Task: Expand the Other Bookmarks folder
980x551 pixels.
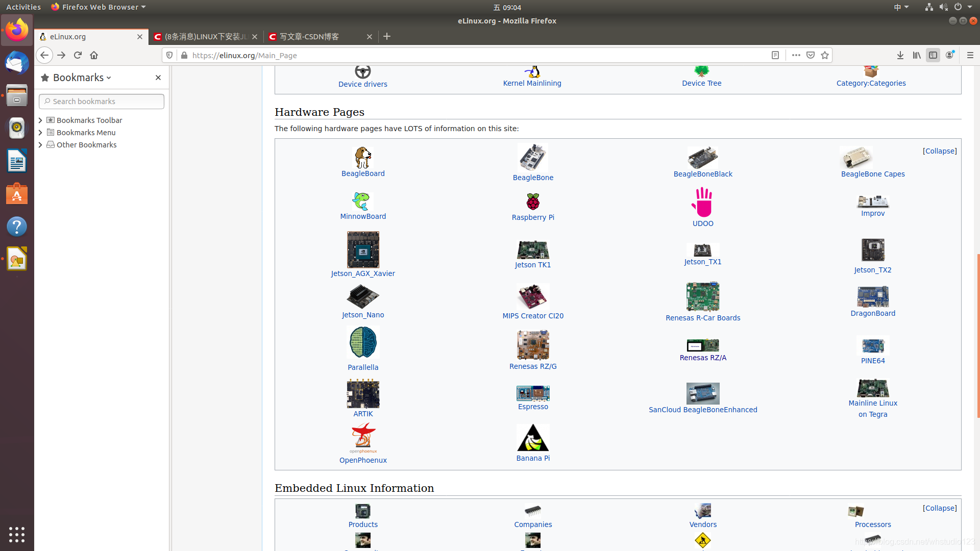Action: [40, 145]
